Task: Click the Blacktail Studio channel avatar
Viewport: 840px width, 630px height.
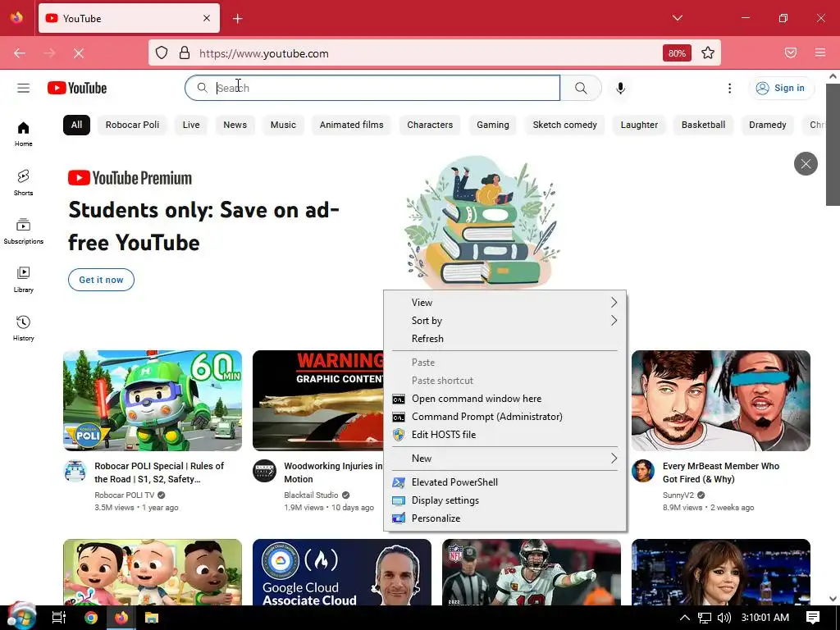Action: (x=265, y=471)
